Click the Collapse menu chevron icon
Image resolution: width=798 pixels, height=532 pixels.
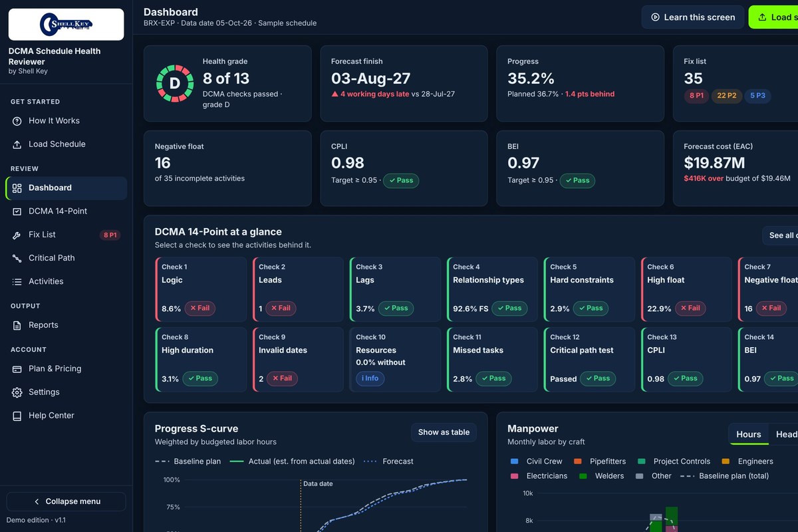(37, 501)
